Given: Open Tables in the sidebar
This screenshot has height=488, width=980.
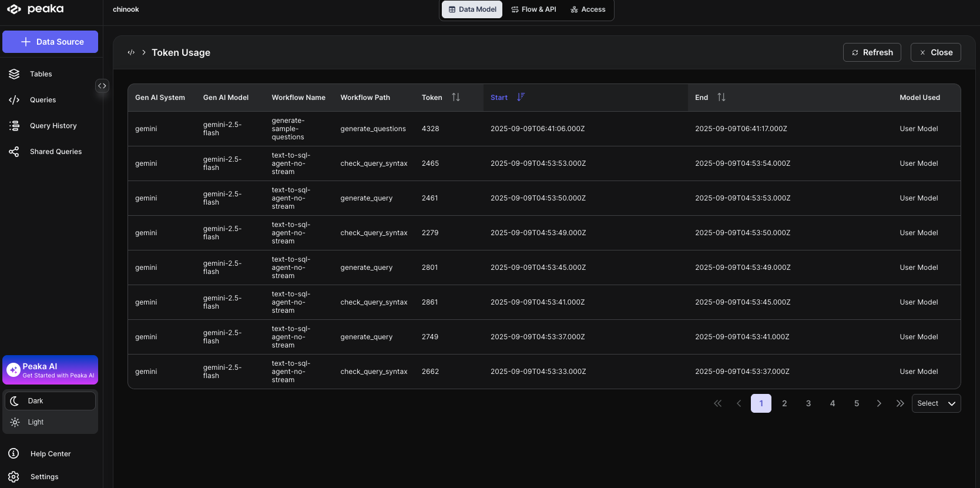Looking at the screenshot, I should 41,74.
